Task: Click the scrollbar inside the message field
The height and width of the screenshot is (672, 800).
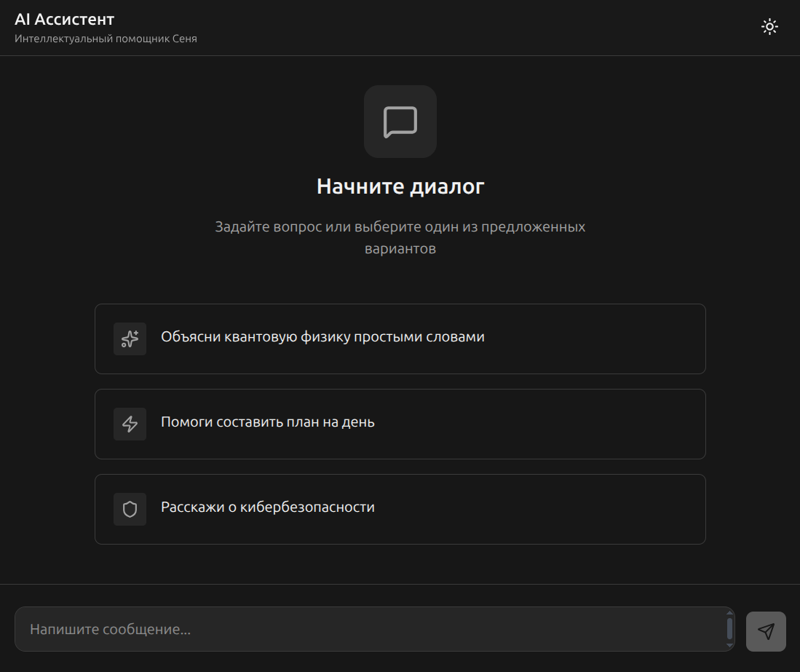Action: [x=729, y=628]
